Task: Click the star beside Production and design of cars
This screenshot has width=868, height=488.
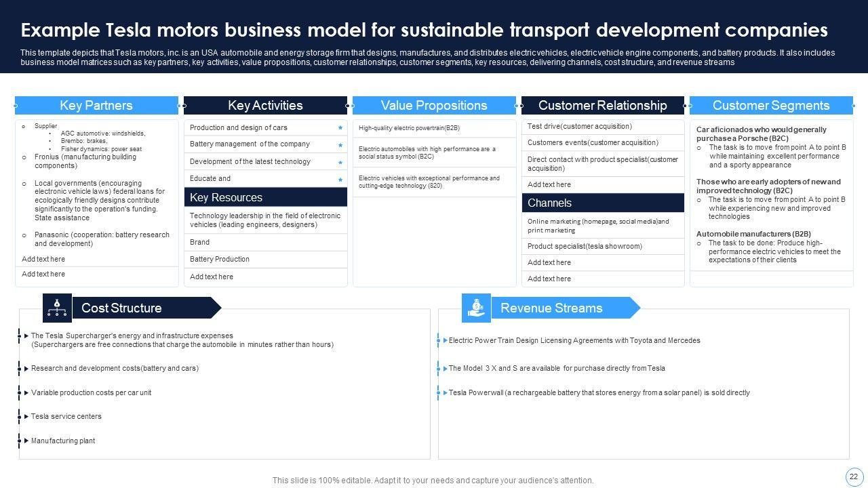Action: click(340, 127)
